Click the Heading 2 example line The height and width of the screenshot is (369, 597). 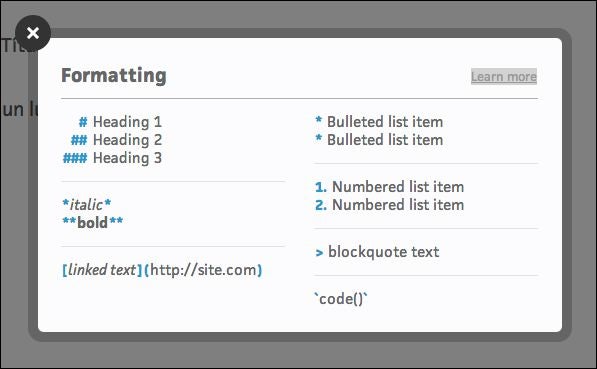(x=117, y=140)
